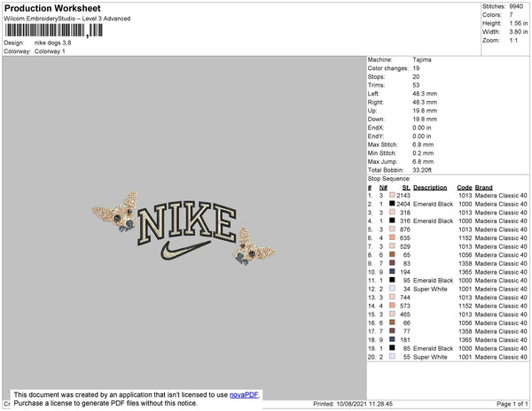The image size is (532, 411).
Task: Click the Nike swoosh in the design
Action: (185, 251)
